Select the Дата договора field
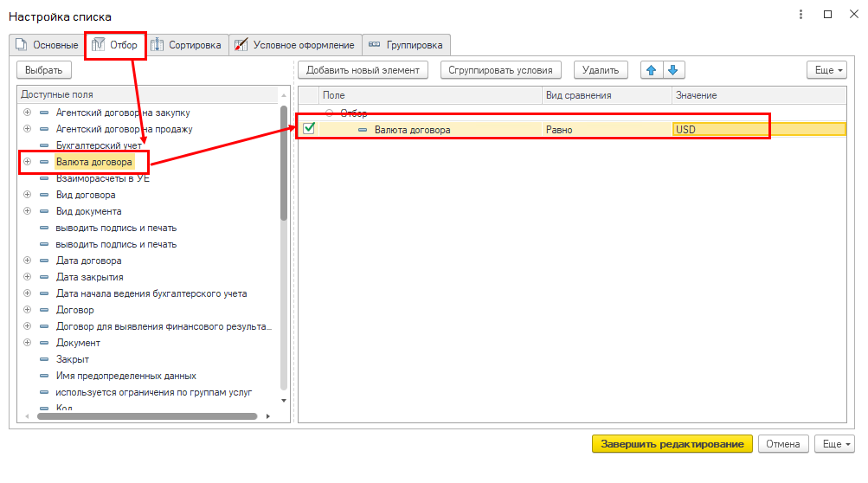The width and height of the screenshot is (868, 483). [88, 261]
